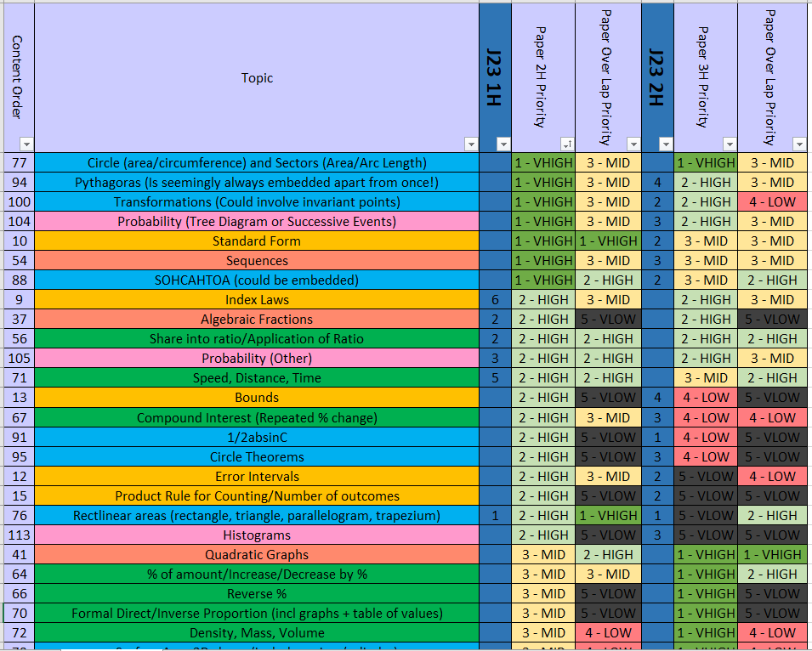The height and width of the screenshot is (651, 812).
Task: Click the Formal Direct/Inverse Proportion topic cell
Action: pyautogui.click(x=257, y=614)
